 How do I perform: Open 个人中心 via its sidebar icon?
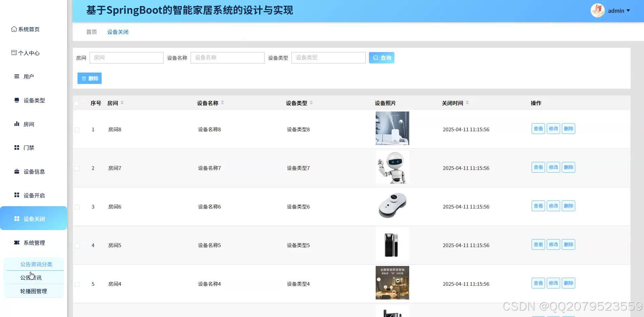(x=14, y=52)
